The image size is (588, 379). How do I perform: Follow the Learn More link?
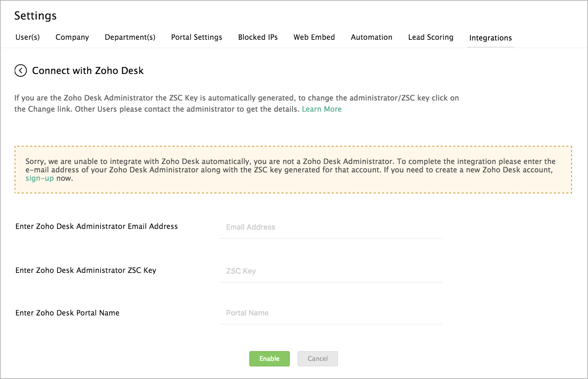coord(322,109)
